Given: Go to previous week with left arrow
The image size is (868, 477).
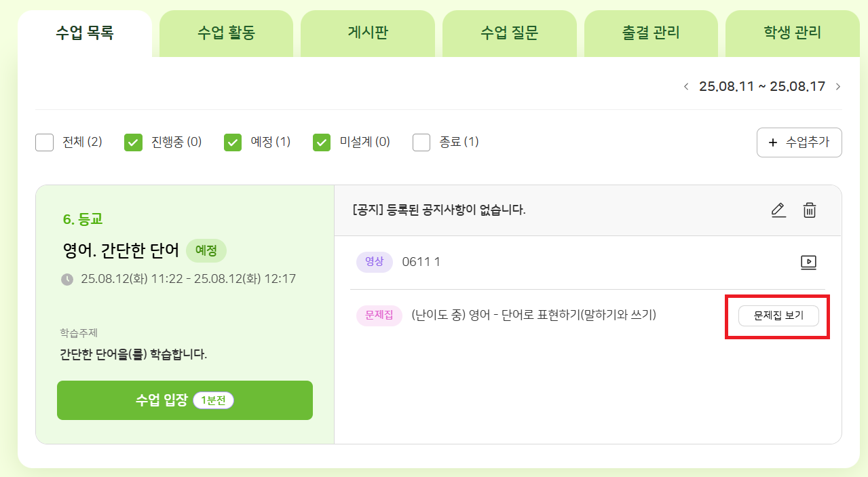Looking at the screenshot, I should coord(686,87).
